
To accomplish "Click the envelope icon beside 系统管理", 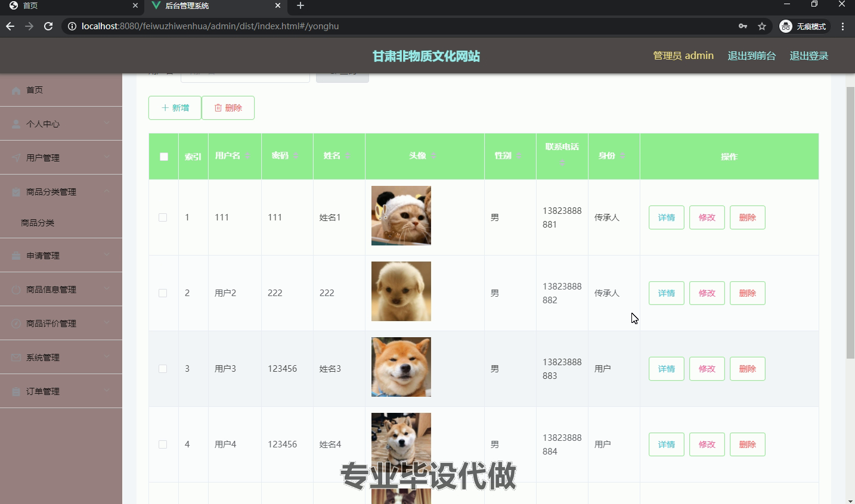I will coord(16,357).
